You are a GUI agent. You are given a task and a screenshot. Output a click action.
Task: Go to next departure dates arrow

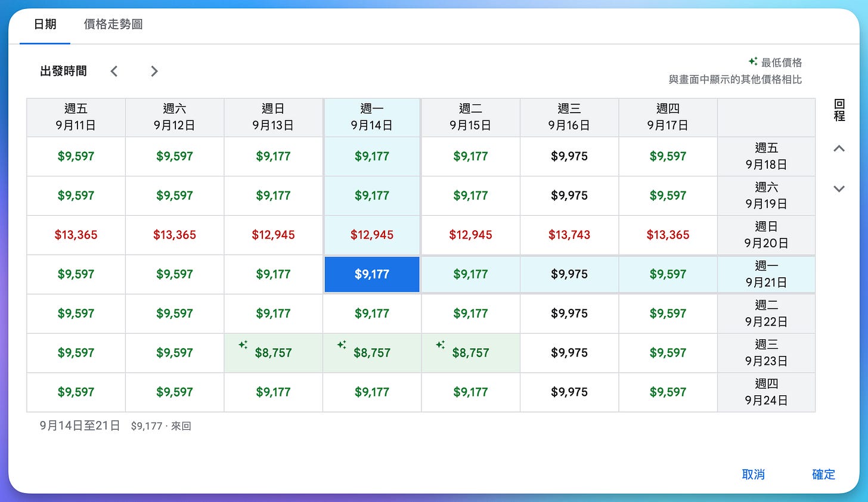(x=154, y=72)
